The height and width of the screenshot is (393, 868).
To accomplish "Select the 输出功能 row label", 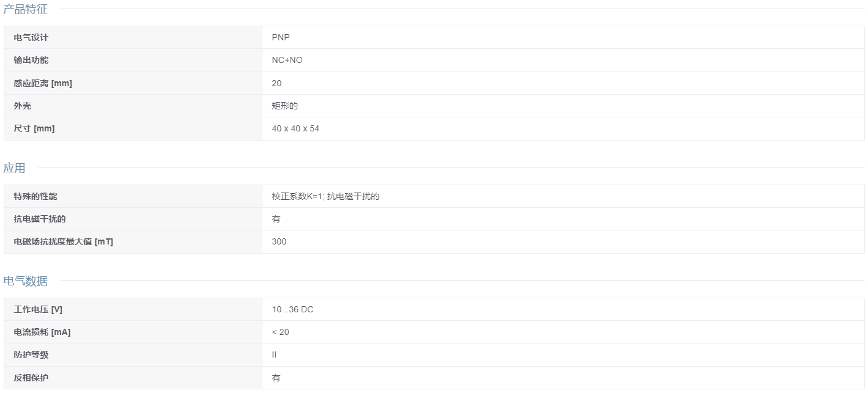I will coord(31,60).
